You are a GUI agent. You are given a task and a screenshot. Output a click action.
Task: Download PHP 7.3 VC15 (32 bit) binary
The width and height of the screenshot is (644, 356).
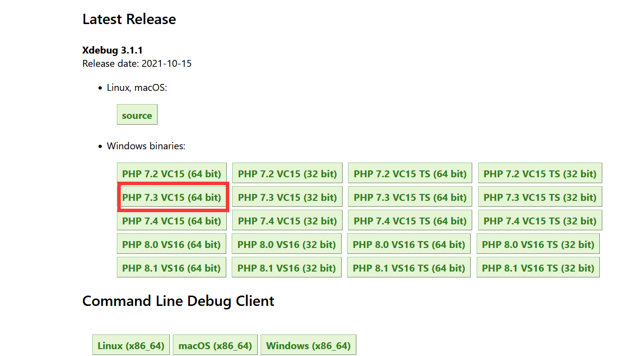point(287,197)
